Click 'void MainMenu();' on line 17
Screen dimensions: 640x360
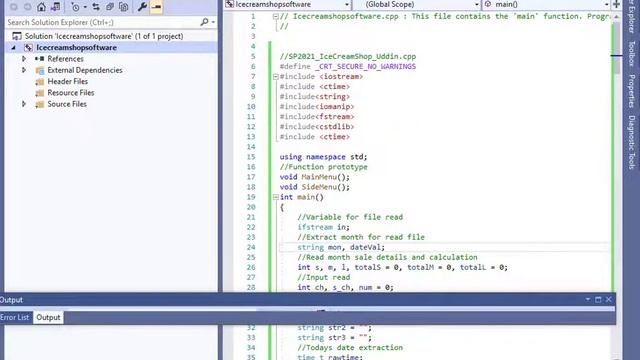pos(315,177)
